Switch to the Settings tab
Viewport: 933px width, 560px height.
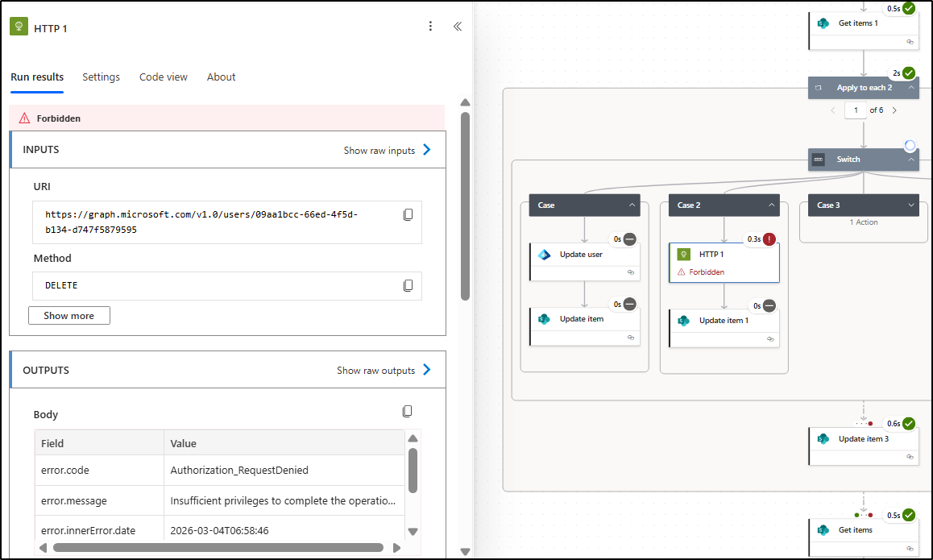tap(101, 77)
